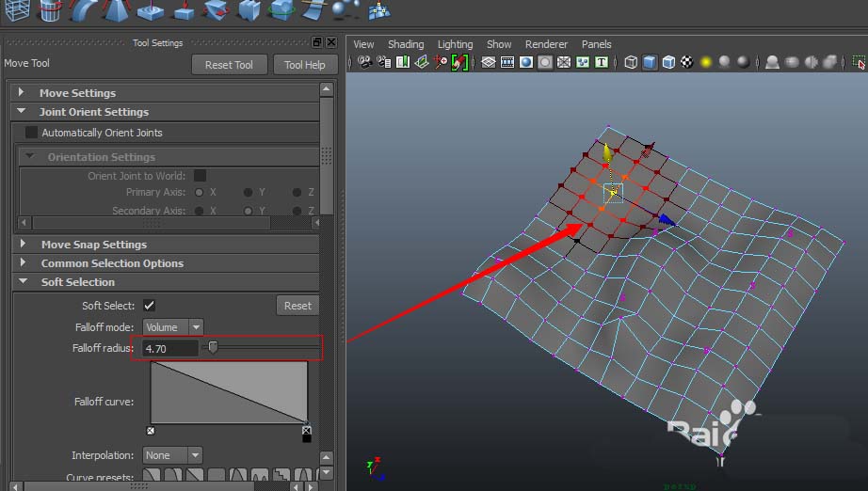
Task: Toggle the checkered textured display icon
Action: coord(687,62)
